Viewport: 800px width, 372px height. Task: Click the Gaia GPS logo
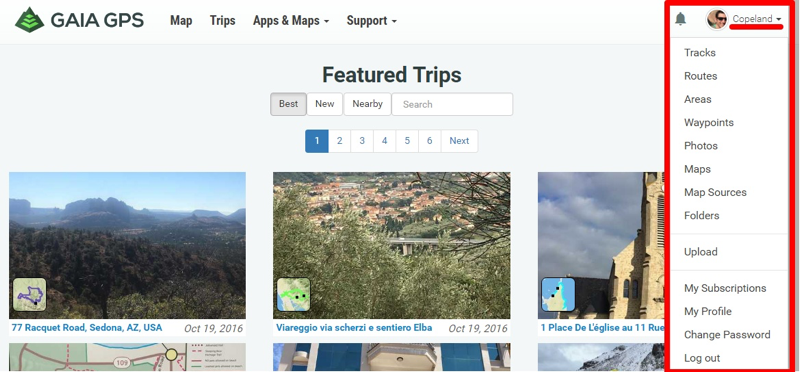coord(80,20)
